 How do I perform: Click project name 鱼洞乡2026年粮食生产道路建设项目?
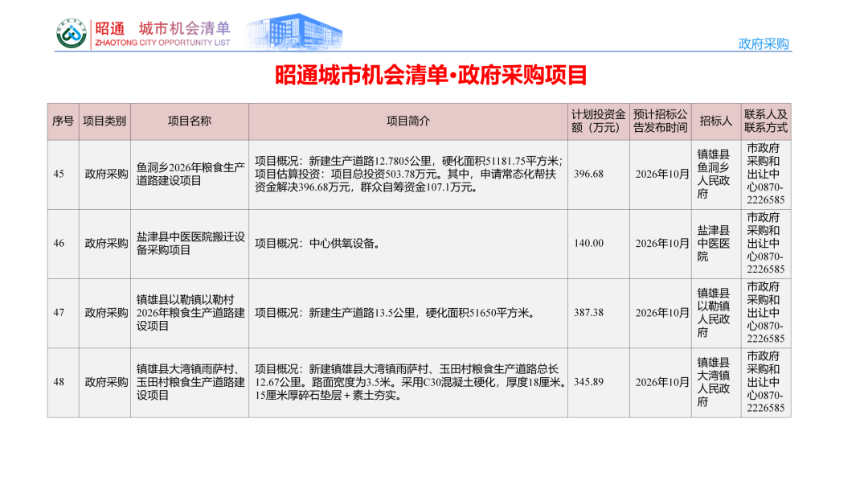(x=190, y=174)
